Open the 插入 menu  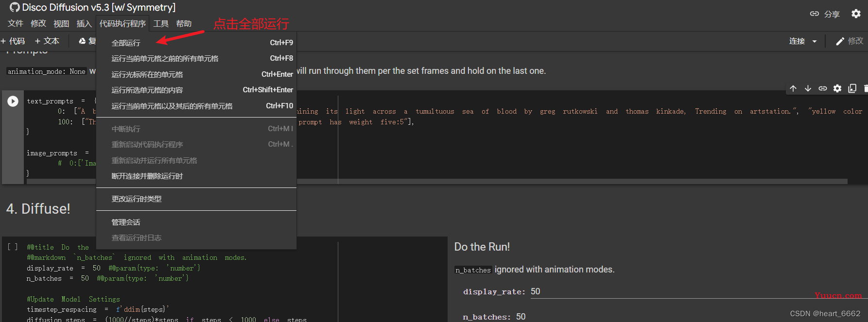(84, 23)
